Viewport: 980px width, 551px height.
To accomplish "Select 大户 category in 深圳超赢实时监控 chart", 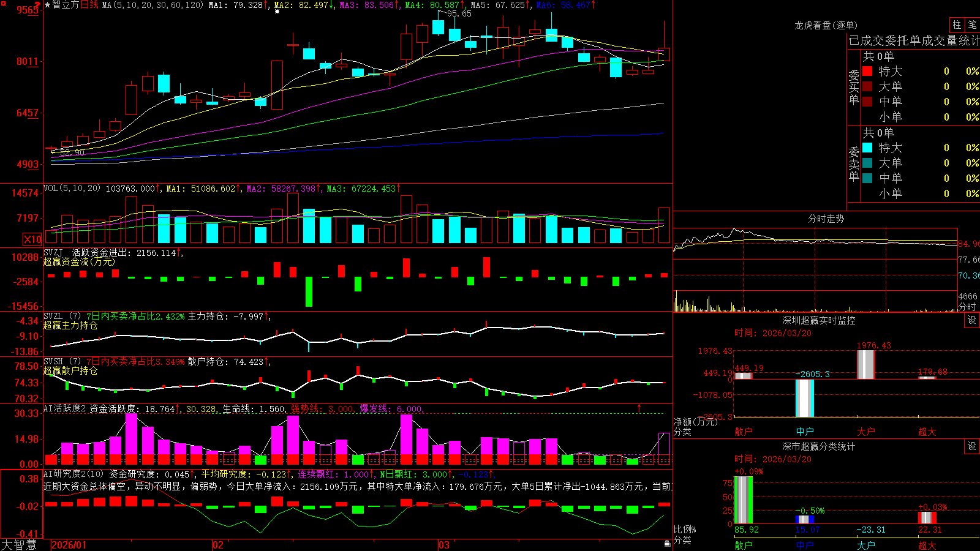I will [x=866, y=432].
